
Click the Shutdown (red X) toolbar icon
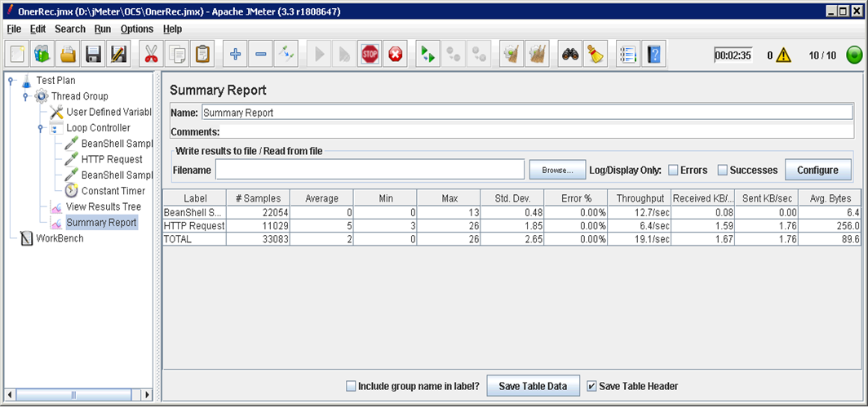(396, 55)
